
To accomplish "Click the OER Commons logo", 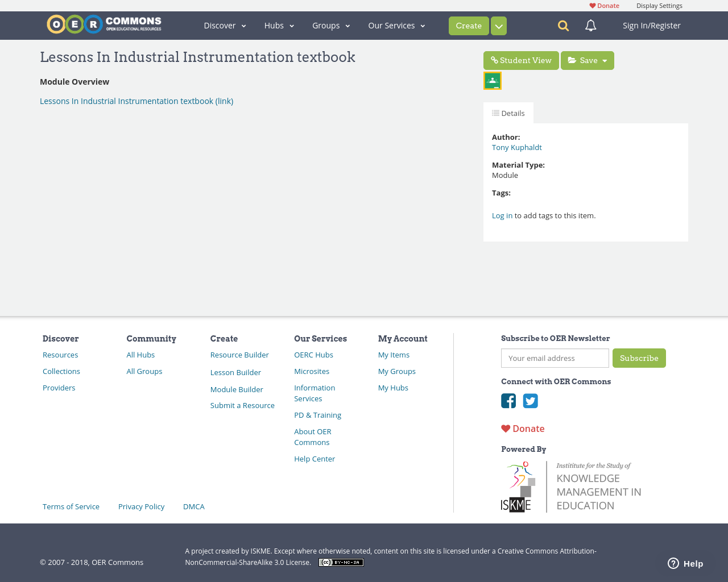I will tap(104, 23).
